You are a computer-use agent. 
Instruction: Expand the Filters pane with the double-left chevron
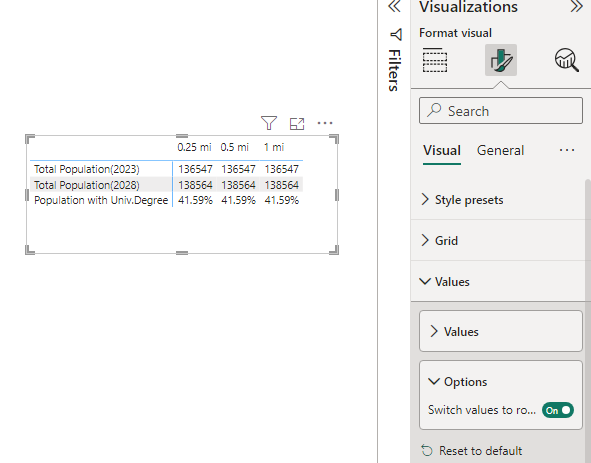coord(394,6)
